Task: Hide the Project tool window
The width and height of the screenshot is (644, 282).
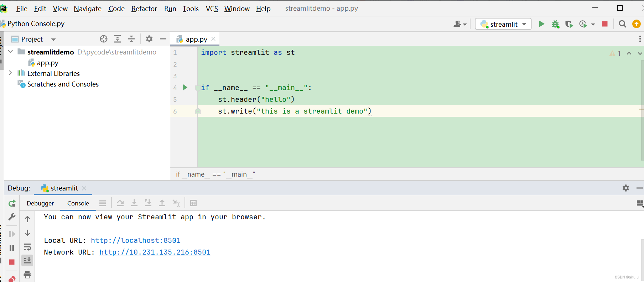Action: [x=163, y=39]
